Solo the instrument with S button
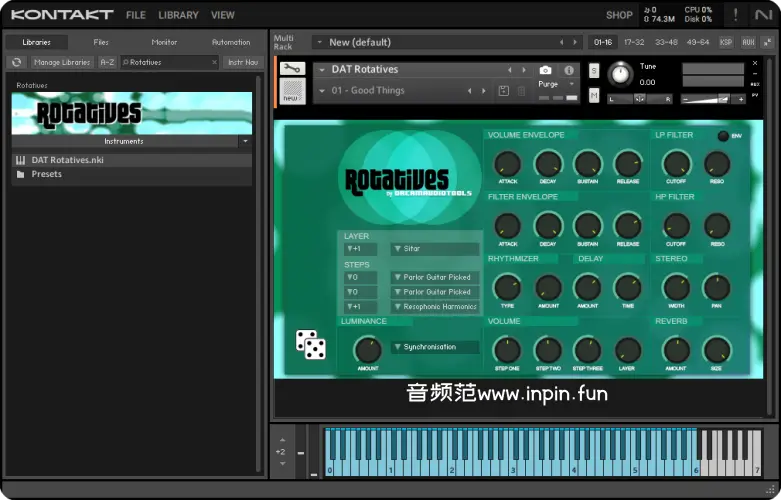The width and height of the screenshot is (781, 500). click(x=594, y=71)
